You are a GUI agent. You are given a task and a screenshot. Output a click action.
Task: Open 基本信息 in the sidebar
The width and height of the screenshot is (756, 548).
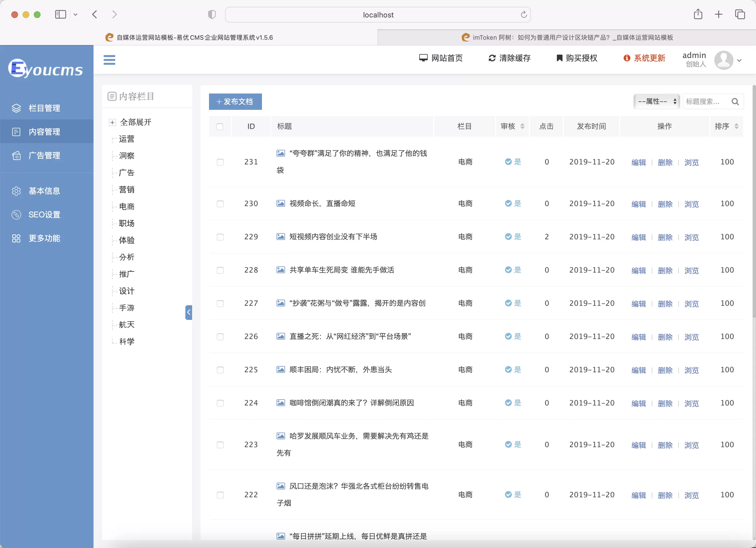pyautogui.click(x=47, y=191)
